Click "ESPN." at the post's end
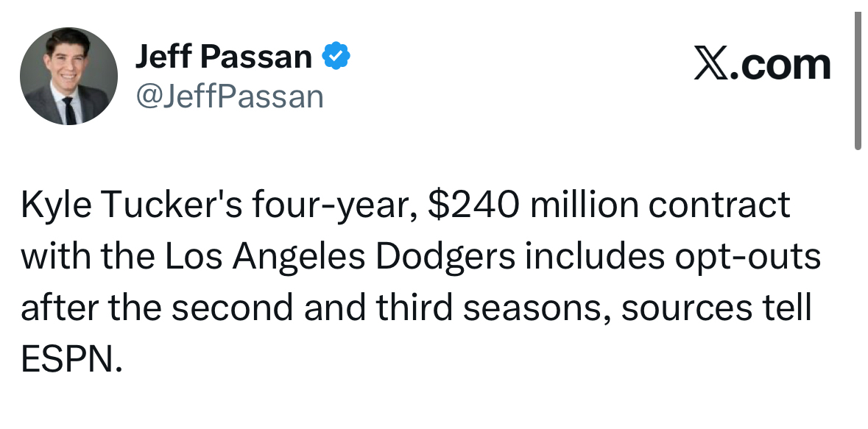 pyautogui.click(x=70, y=361)
